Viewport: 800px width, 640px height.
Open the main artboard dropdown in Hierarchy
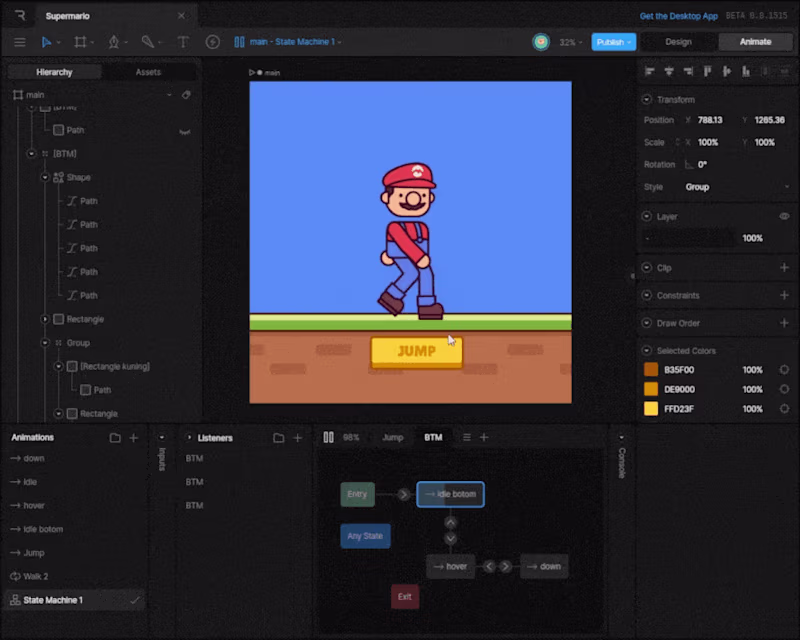(x=169, y=95)
